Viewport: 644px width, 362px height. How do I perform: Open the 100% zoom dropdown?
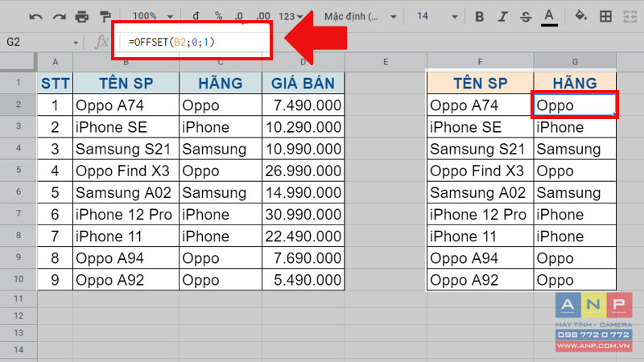coord(153,16)
